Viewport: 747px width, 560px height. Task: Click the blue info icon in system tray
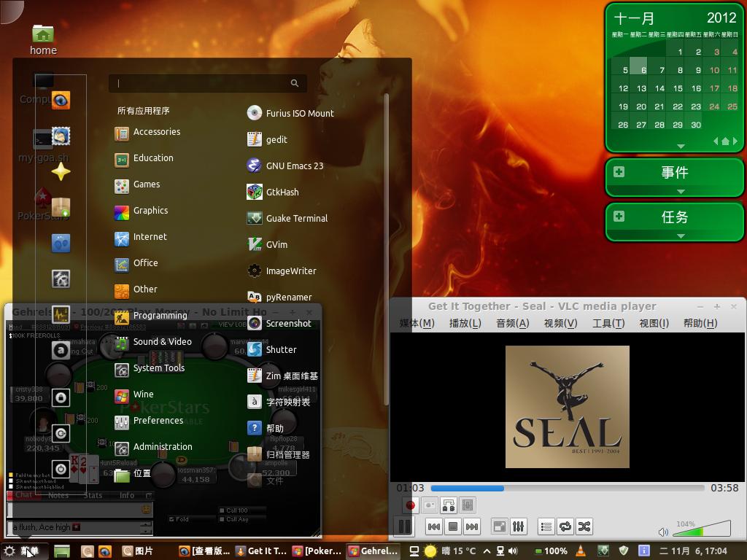pyautogui.click(x=643, y=551)
